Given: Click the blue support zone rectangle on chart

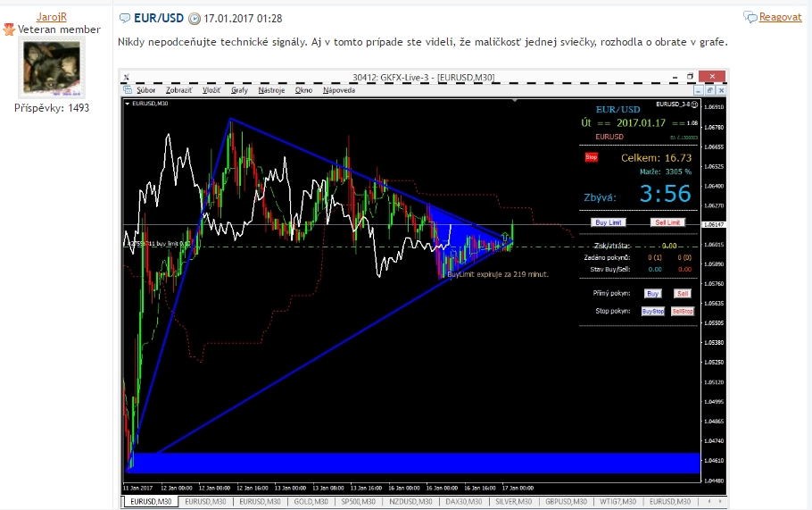Looking at the screenshot, I should [413, 463].
